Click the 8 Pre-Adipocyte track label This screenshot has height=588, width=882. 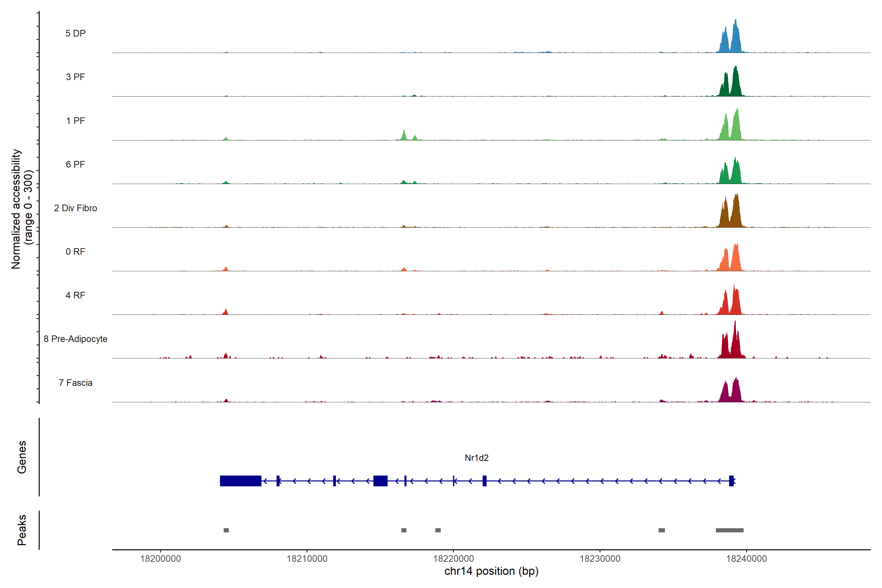coord(75,339)
